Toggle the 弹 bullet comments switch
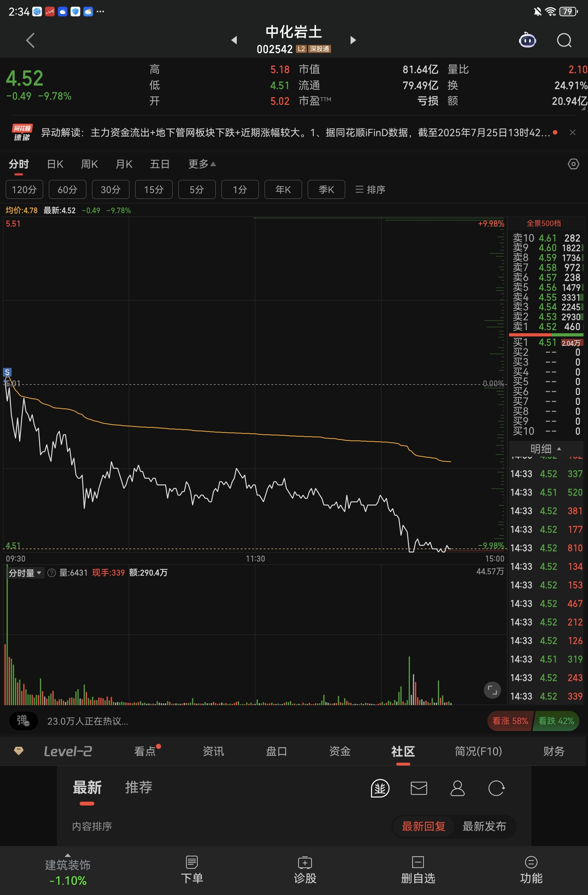This screenshot has width=588, height=895. click(23, 721)
